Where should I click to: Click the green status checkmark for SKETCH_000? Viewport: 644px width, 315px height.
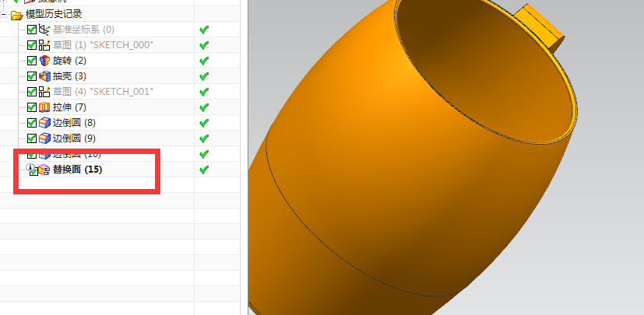point(204,45)
